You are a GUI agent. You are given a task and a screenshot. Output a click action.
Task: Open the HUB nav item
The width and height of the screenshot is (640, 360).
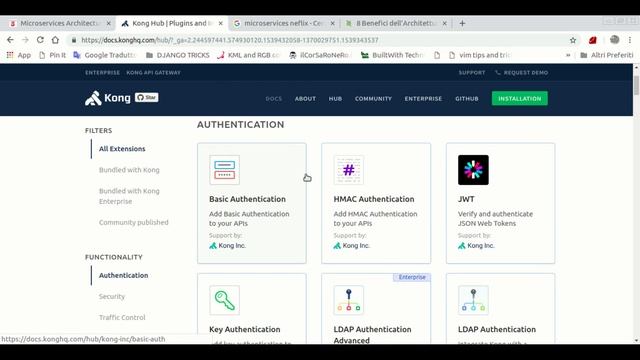(x=336, y=99)
